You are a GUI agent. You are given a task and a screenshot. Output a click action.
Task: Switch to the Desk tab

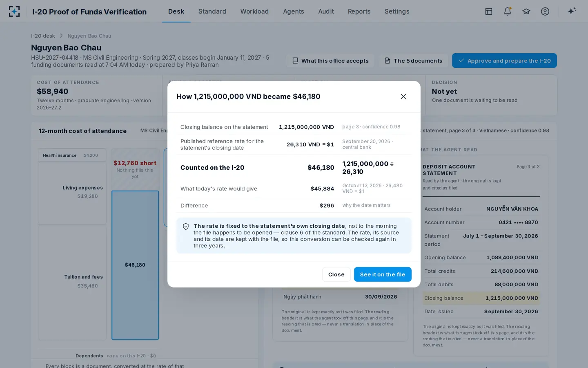tap(176, 11)
